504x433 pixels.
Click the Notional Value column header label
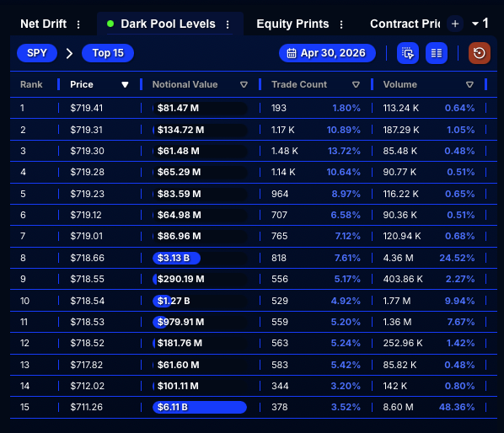pyautogui.click(x=185, y=84)
